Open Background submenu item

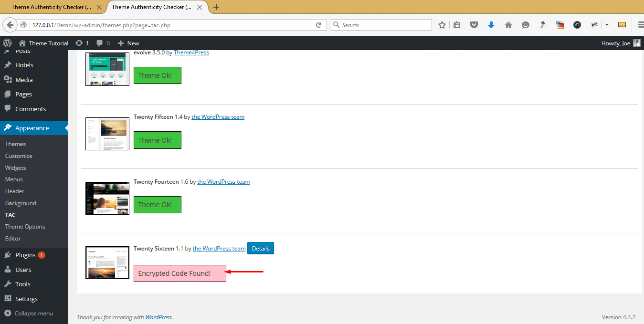click(x=21, y=203)
